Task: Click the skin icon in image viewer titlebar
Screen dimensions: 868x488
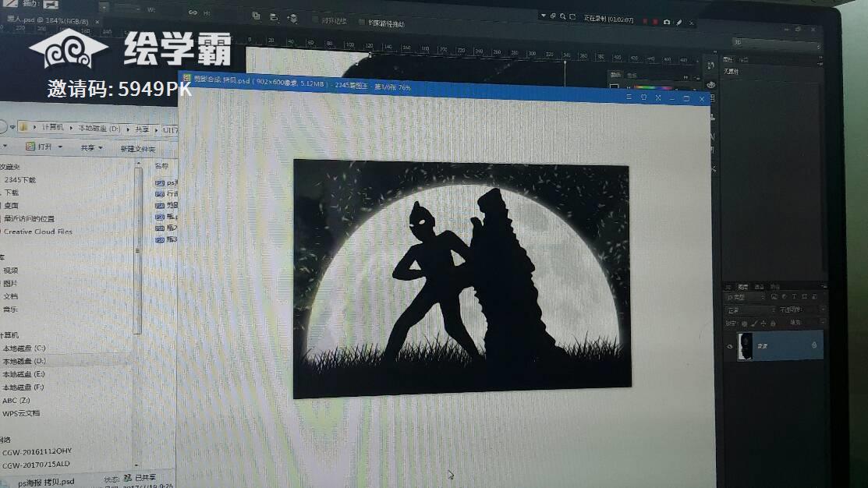Action: (x=644, y=97)
